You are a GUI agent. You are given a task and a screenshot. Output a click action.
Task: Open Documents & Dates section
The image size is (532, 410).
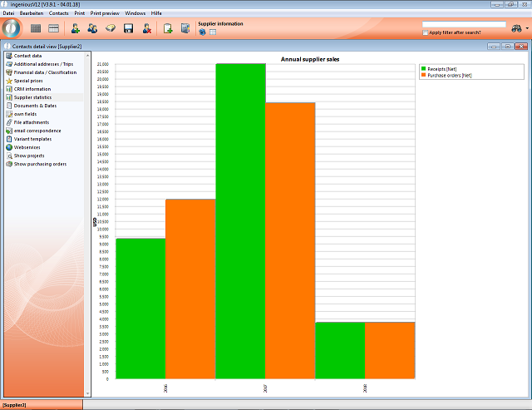pyautogui.click(x=35, y=106)
